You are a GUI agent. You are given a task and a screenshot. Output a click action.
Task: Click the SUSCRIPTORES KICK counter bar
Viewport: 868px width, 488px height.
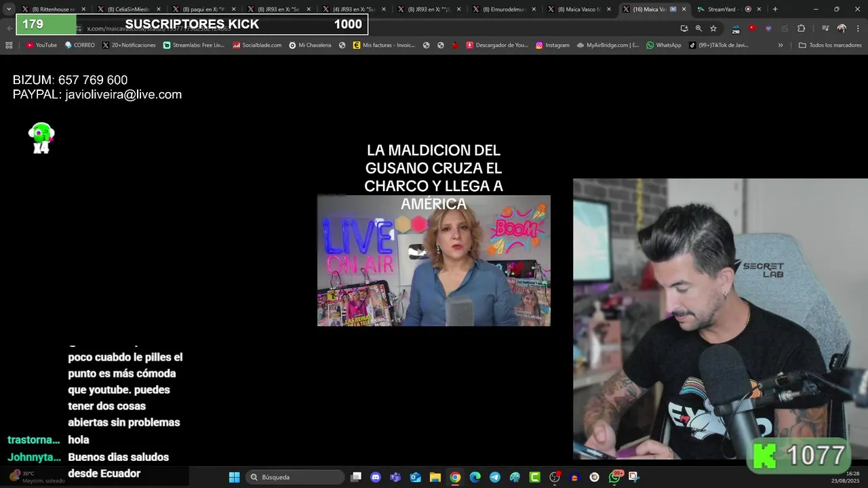[x=192, y=24]
